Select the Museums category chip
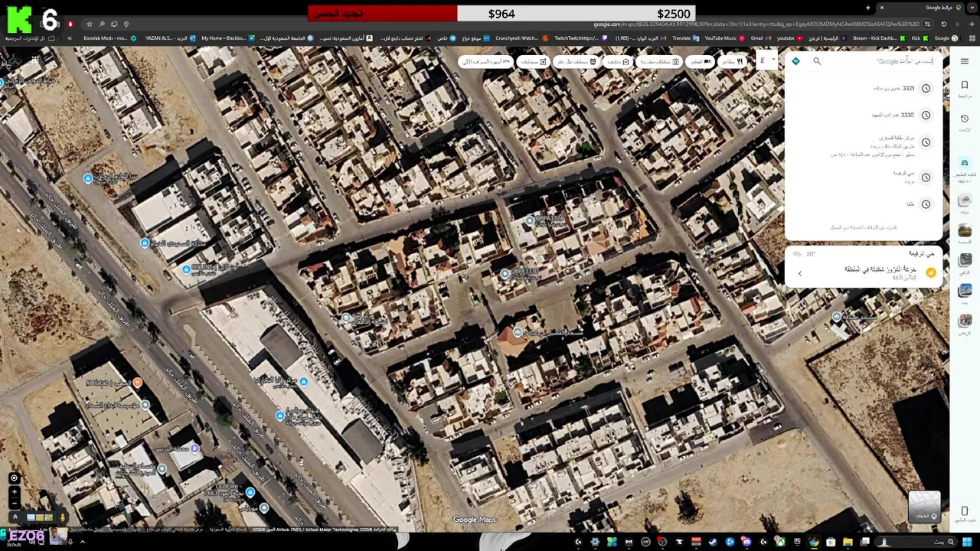Screen dimensions: 980x551 click(617, 61)
